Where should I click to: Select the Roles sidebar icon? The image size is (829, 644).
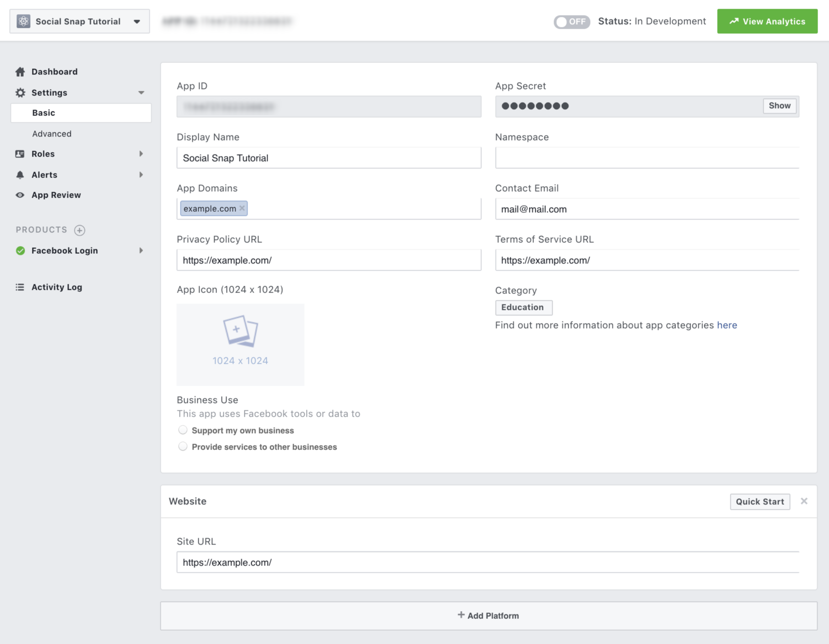pyautogui.click(x=20, y=154)
